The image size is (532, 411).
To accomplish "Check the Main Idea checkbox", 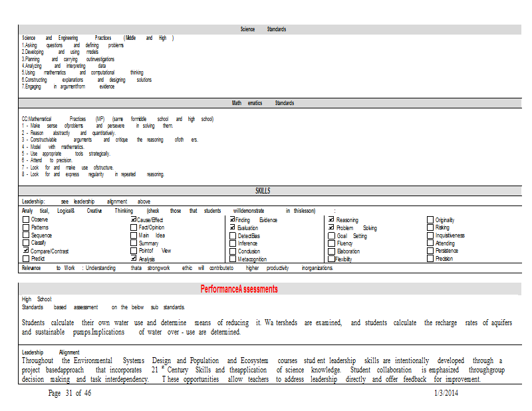I will pyautogui.click(x=134, y=235).
